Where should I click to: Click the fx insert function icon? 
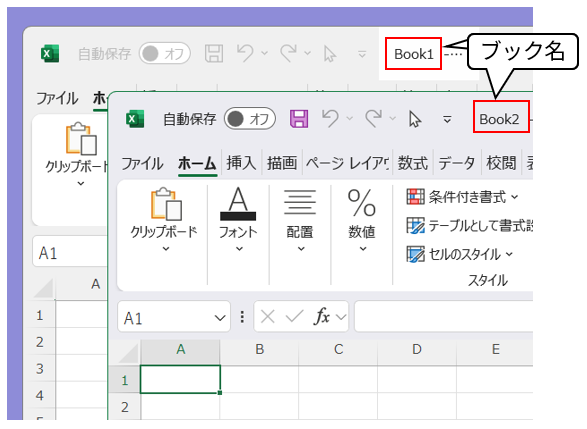click(322, 317)
